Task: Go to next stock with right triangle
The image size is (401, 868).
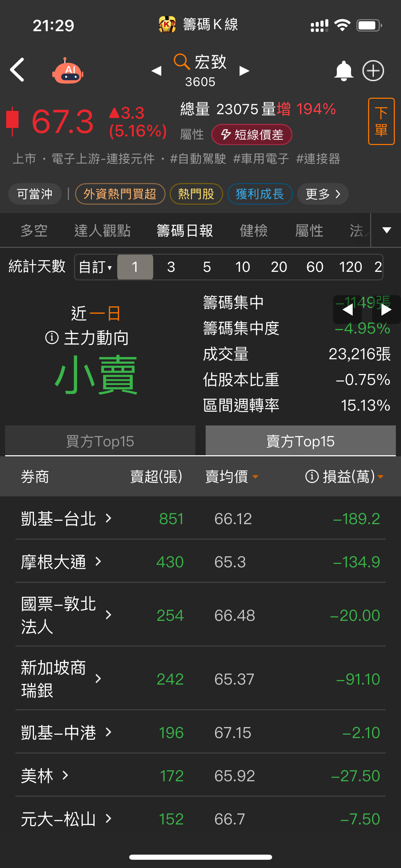Action: click(244, 71)
